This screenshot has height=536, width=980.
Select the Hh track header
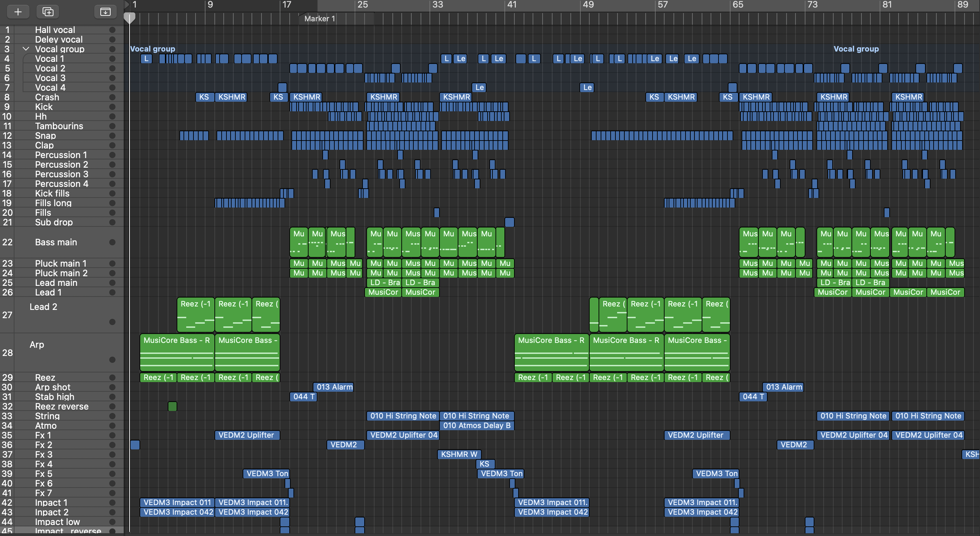coord(62,116)
